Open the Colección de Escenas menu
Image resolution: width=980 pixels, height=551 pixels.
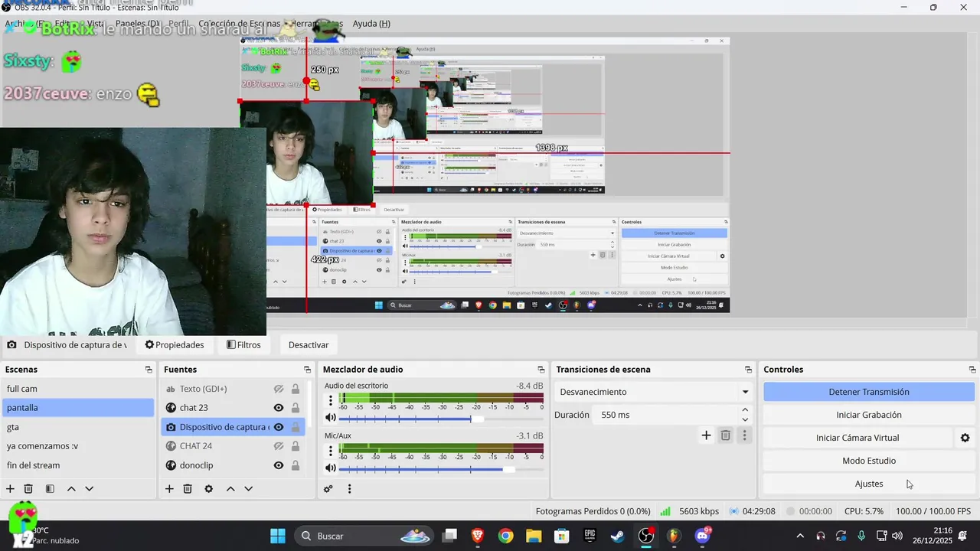(x=240, y=24)
